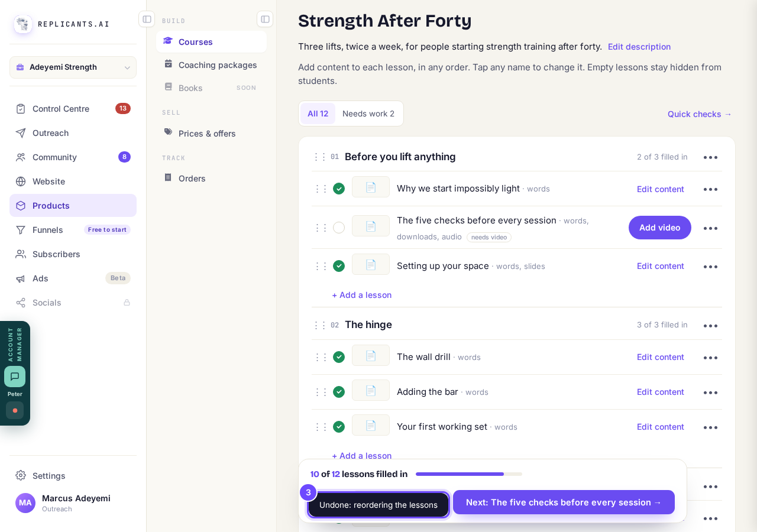
Task: Collapse the Build submenu panel icon
Action: pos(265,19)
